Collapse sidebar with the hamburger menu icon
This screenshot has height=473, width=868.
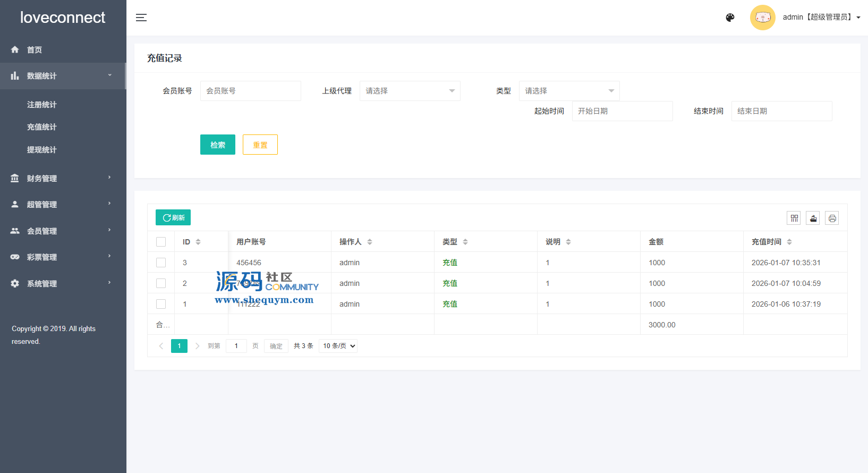click(141, 18)
